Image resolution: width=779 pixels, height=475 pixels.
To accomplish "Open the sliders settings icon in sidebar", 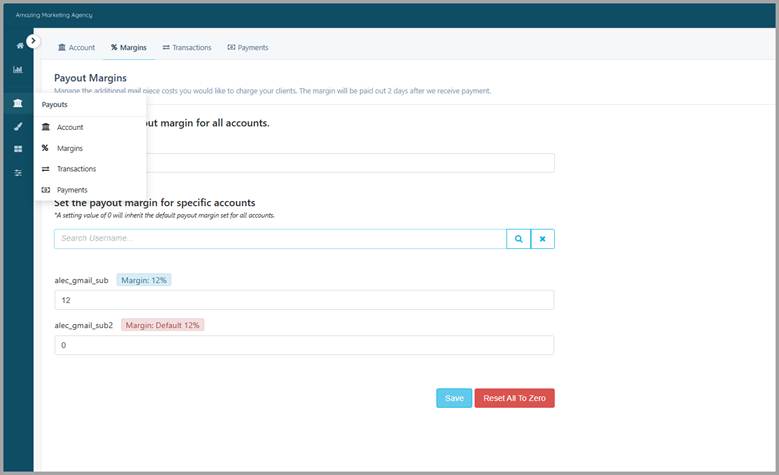I will coord(18,173).
